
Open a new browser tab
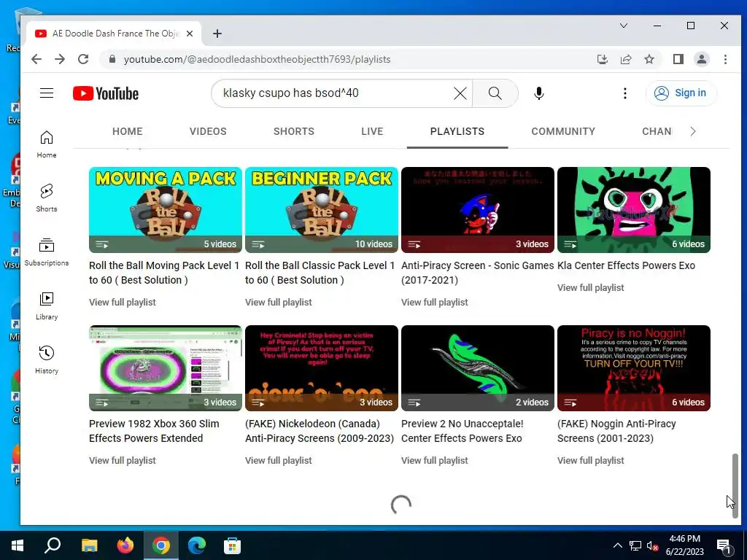[217, 34]
